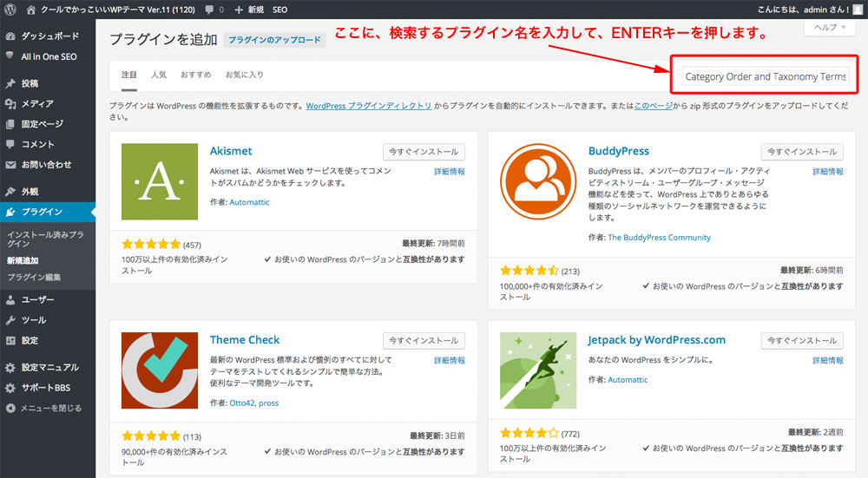Collapse menu with メニューを閉じる arrow icon
This screenshot has height=478, width=868.
[10, 409]
